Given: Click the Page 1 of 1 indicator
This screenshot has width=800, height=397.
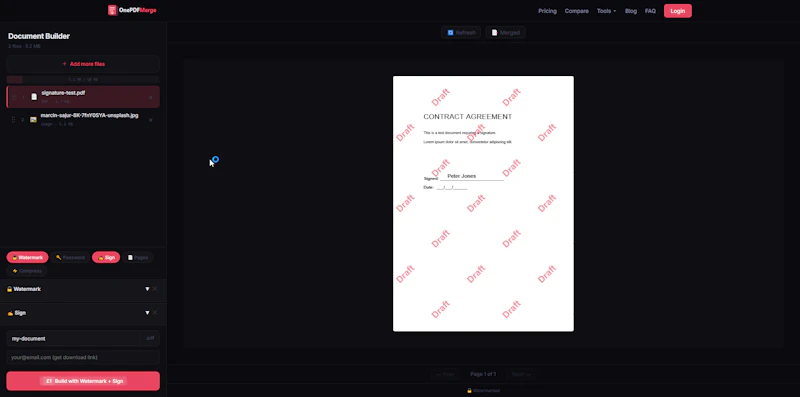Looking at the screenshot, I should (x=483, y=374).
